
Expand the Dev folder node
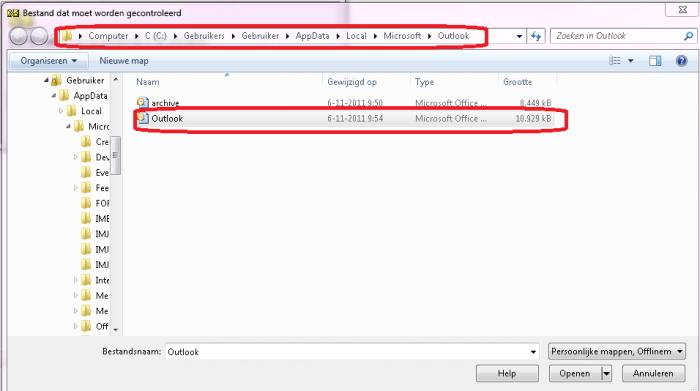click(75, 157)
